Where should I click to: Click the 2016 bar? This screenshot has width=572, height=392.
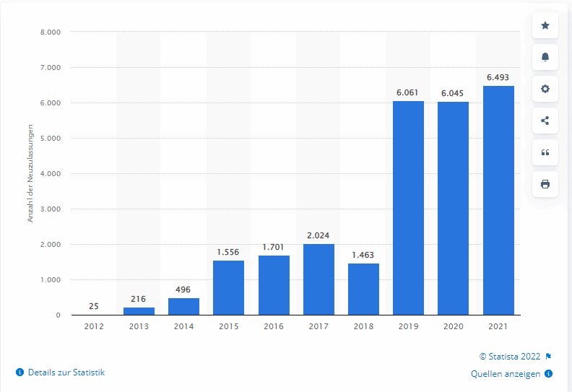[274, 285]
